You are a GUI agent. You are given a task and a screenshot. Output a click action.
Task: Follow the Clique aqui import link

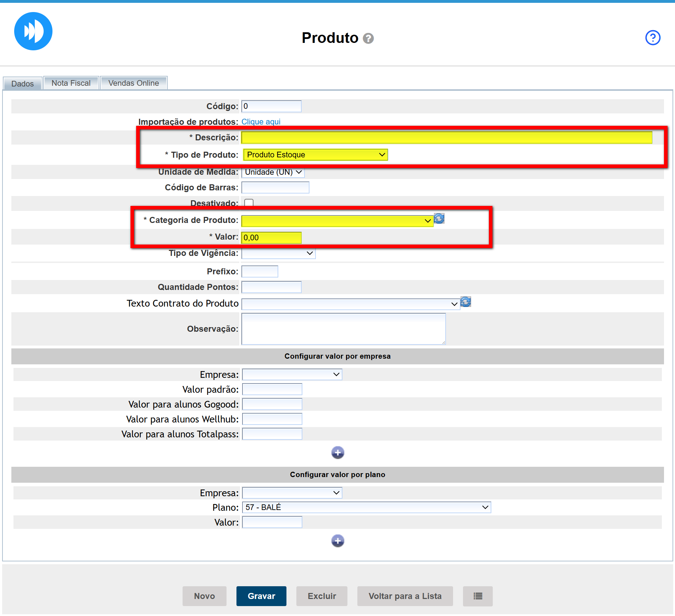coord(261,122)
